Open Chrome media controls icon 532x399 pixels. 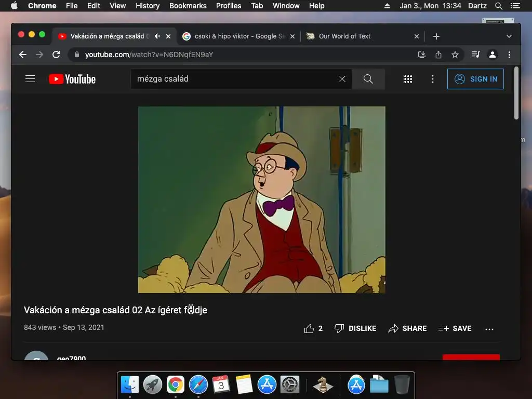coord(475,55)
